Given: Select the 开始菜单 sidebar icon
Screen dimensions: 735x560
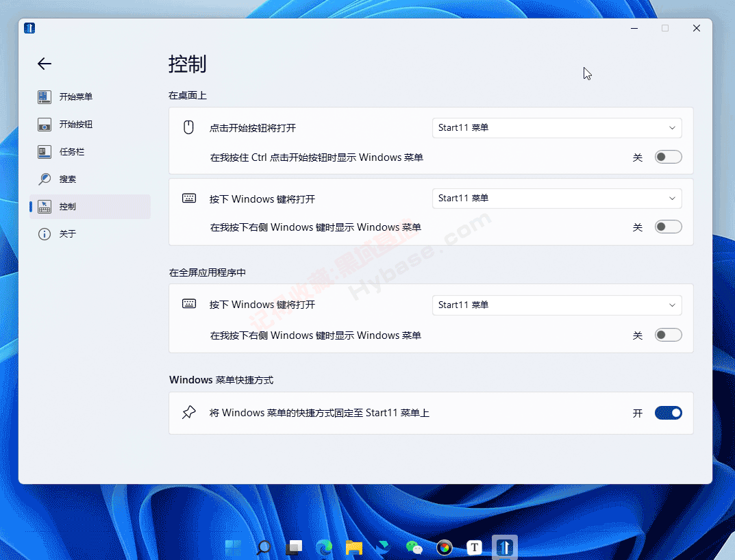Looking at the screenshot, I should click(x=44, y=97).
